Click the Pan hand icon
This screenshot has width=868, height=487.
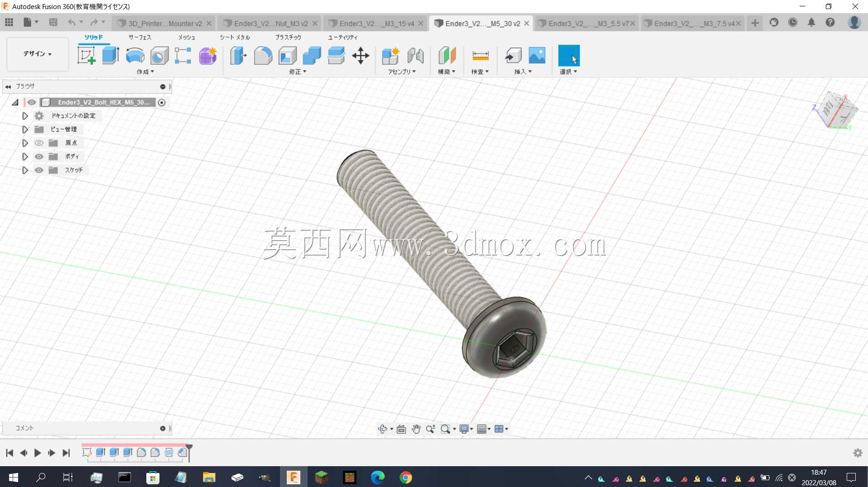[416, 429]
